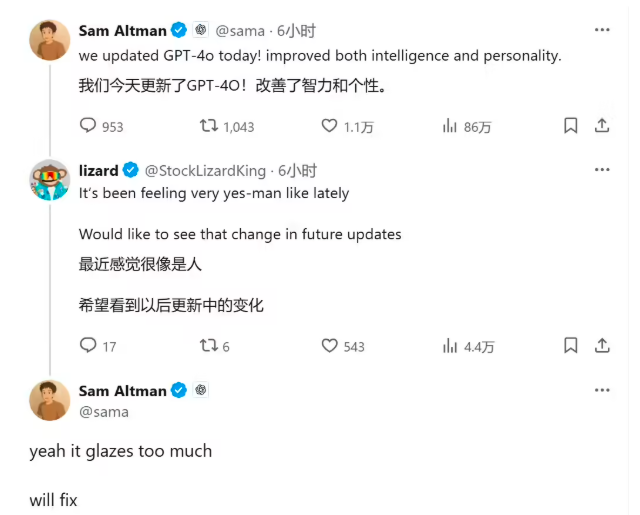Share lizard's tweet

pos(602,346)
